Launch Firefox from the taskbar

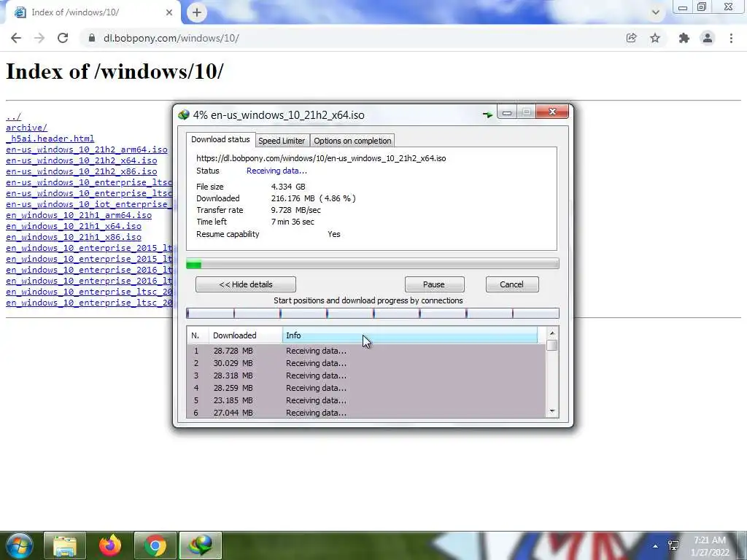110,545
